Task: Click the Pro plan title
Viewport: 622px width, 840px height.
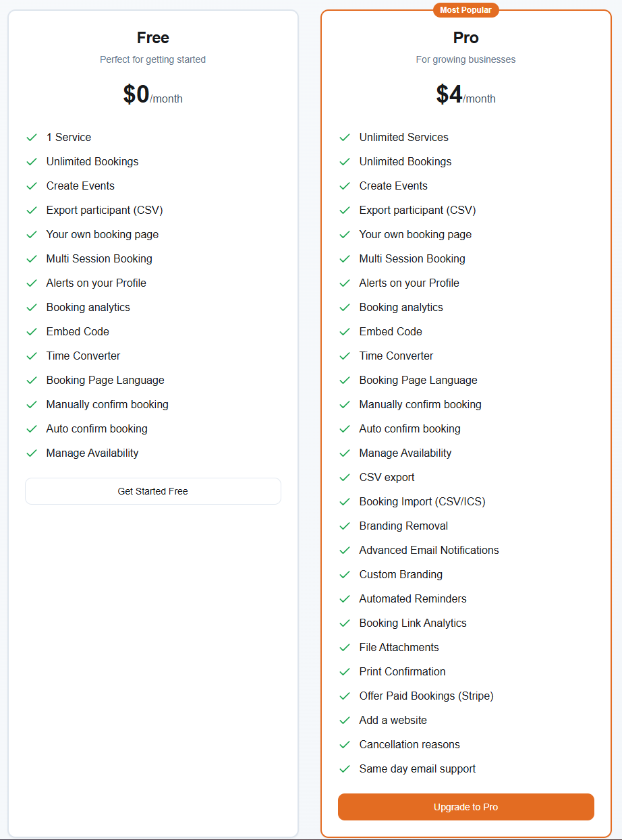Action: pos(465,38)
